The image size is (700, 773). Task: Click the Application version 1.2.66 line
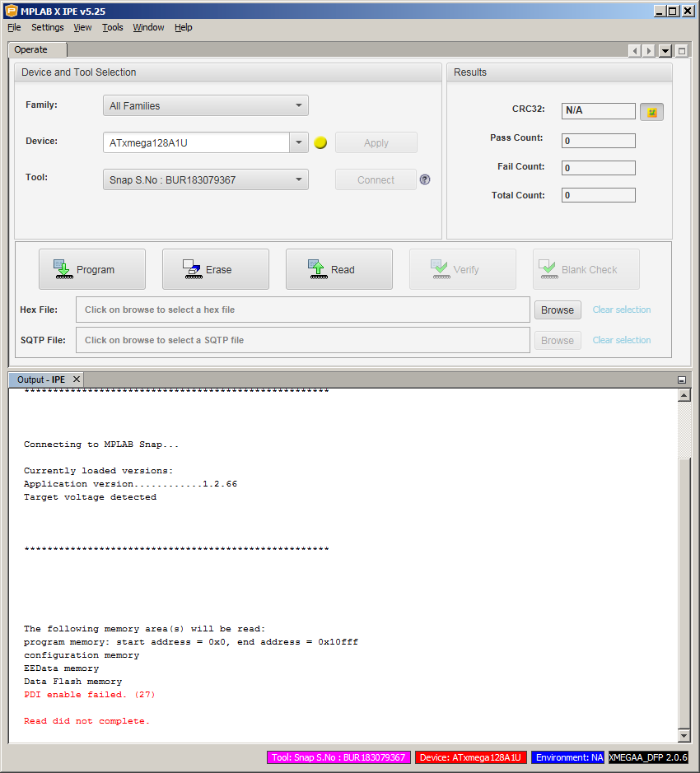130,483
